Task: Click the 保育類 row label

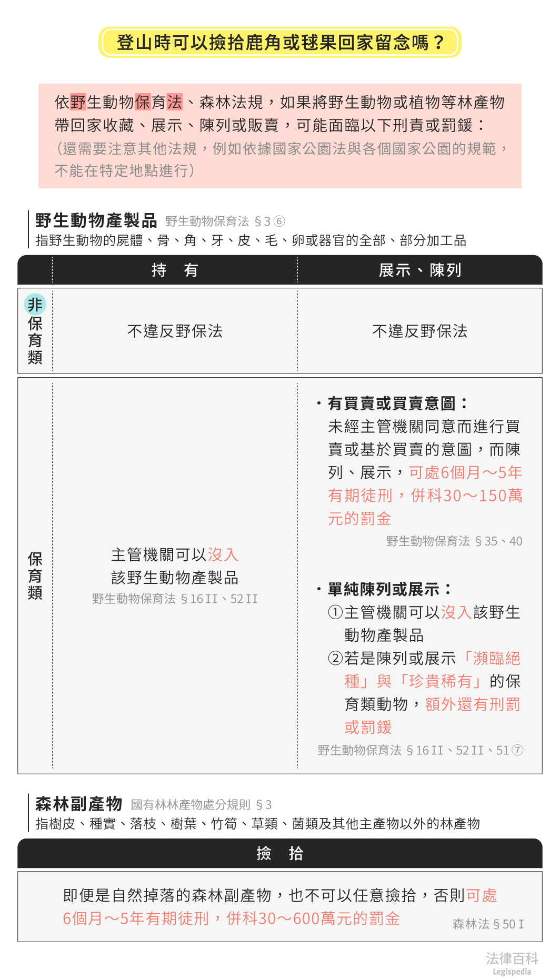Action: click(x=35, y=576)
